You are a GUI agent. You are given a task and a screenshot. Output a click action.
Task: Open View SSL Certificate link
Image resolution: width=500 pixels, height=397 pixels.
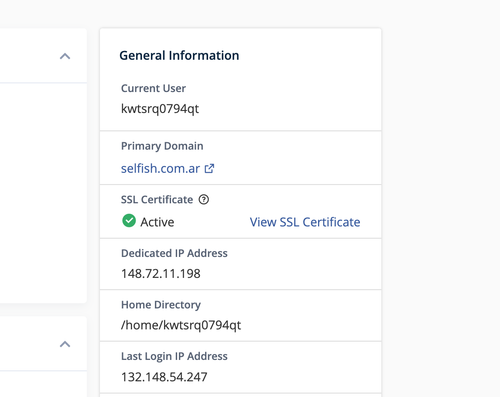305,222
